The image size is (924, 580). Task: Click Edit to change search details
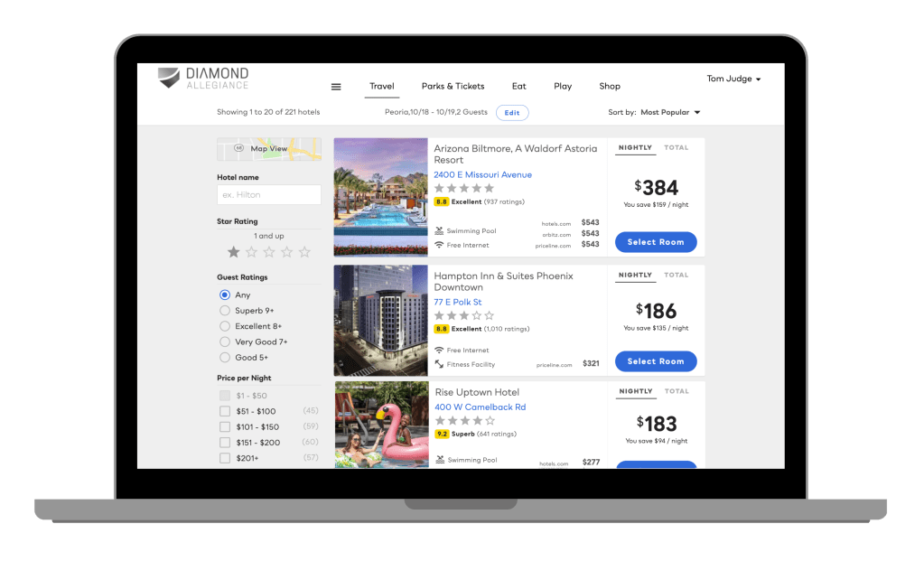pyautogui.click(x=512, y=113)
